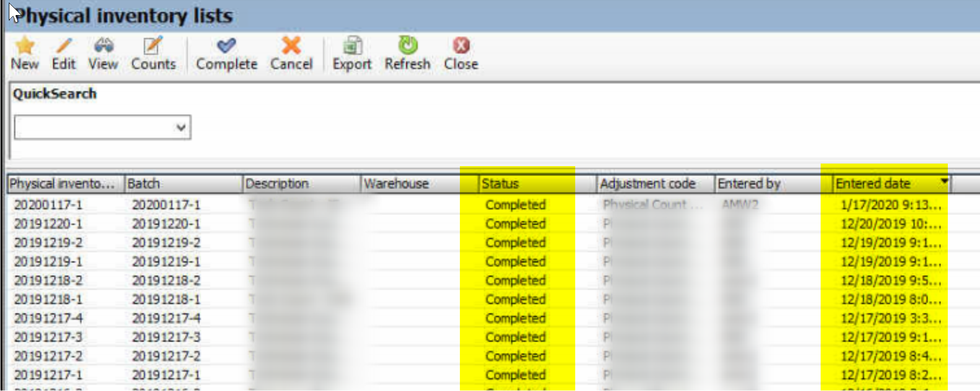Click entered date 1/17/2020 9:13 cell
This screenshot has height=391, width=980.
click(x=891, y=205)
